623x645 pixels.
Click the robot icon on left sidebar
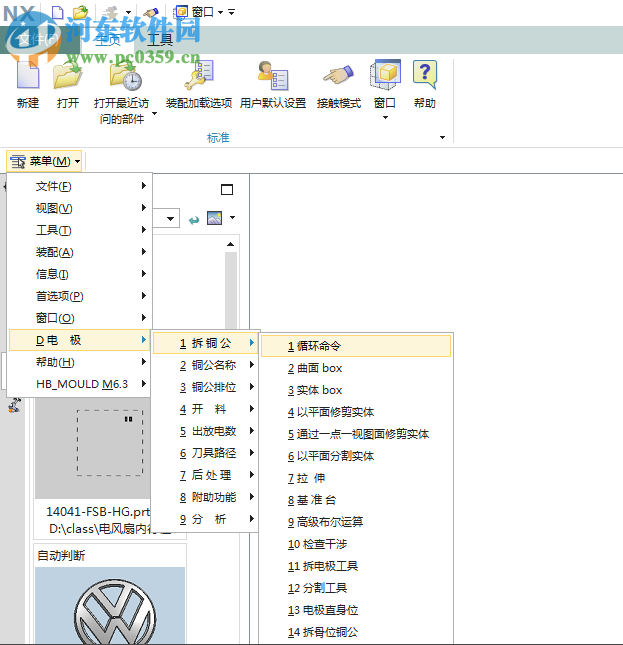tap(15, 405)
